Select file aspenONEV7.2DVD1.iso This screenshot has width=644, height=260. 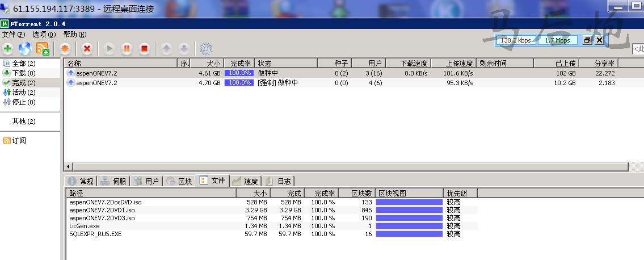[x=272, y=210]
